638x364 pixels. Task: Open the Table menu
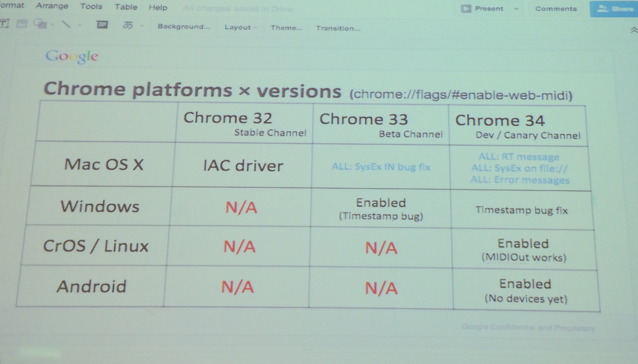(x=126, y=7)
